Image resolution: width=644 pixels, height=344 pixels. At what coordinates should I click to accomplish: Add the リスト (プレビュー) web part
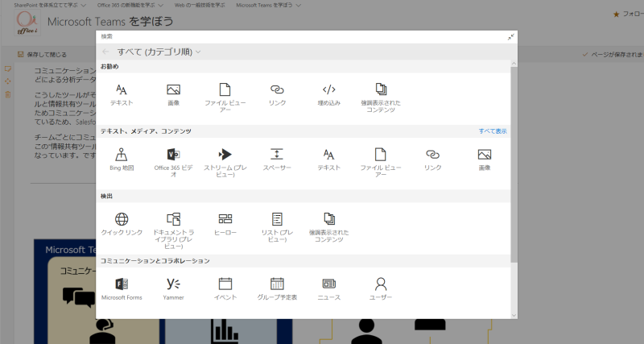(277, 227)
